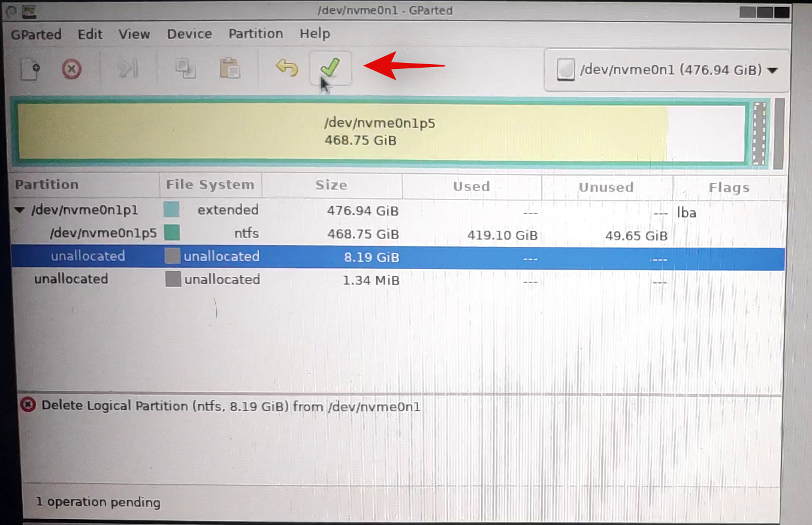Click the 419.10 GiB used value
The image size is (812, 525).
502,236
